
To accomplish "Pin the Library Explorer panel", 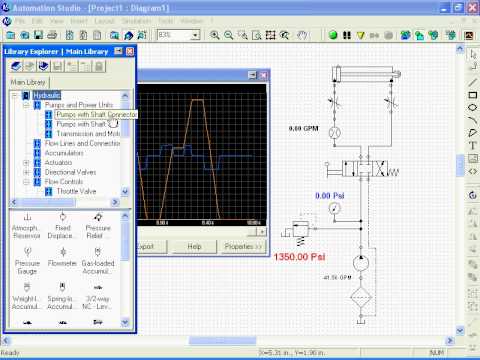I will (118, 51).
